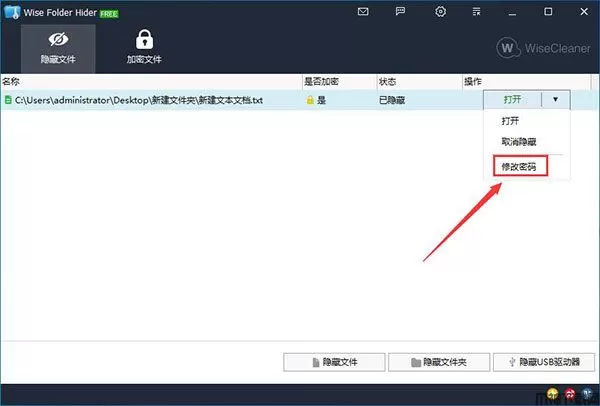Screen dimensions: 600x406
Task: Click the 隐藏文件 button at the bottom
Action: pos(334,362)
